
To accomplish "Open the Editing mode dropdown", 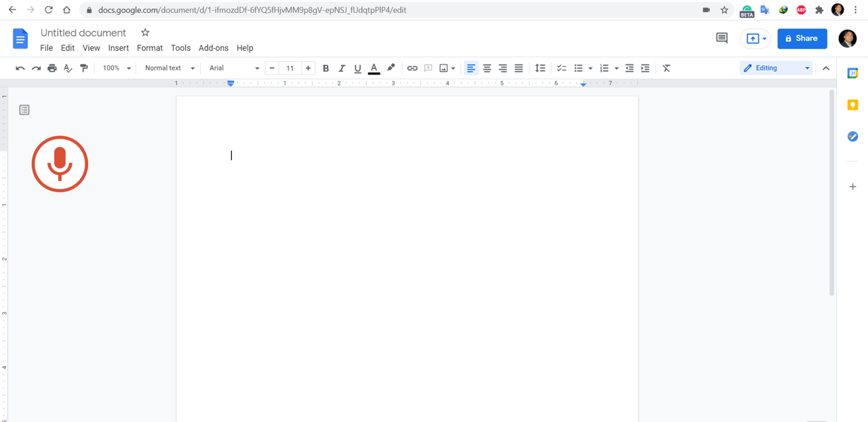I will [776, 68].
